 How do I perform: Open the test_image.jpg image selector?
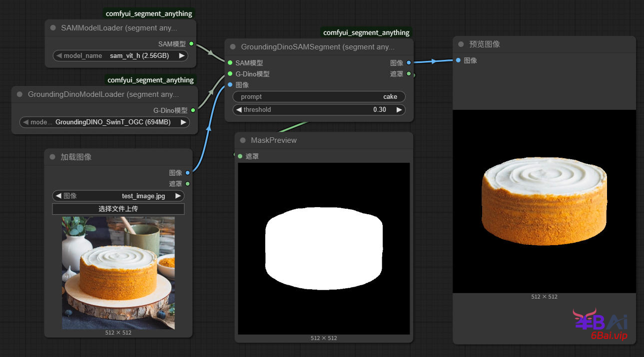[118, 196]
